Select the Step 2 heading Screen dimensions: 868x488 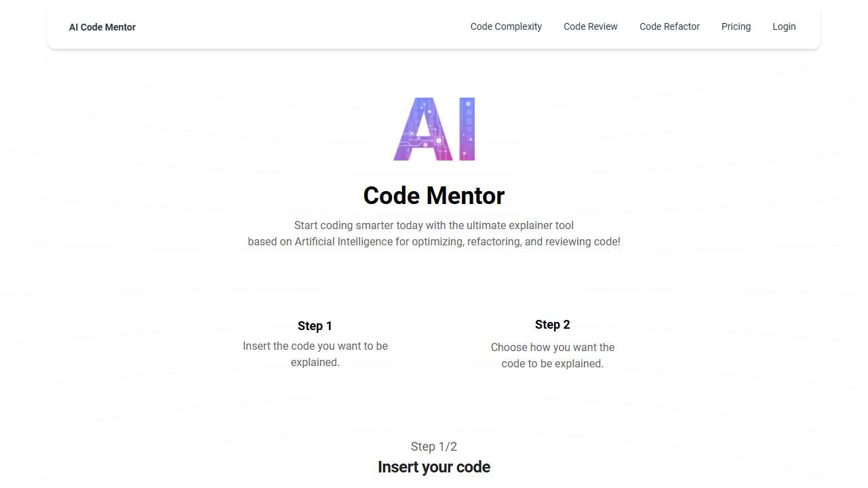pyautogui.click(x=553, y=325)
